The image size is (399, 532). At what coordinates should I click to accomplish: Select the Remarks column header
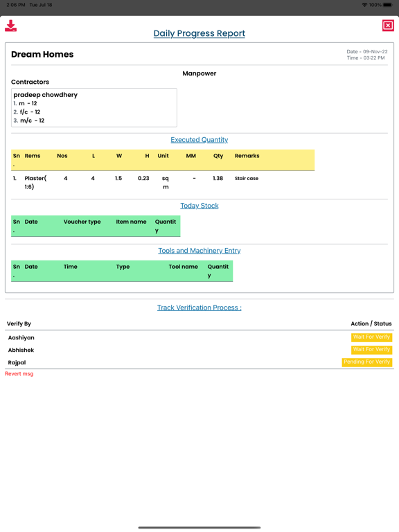point(247,156)
